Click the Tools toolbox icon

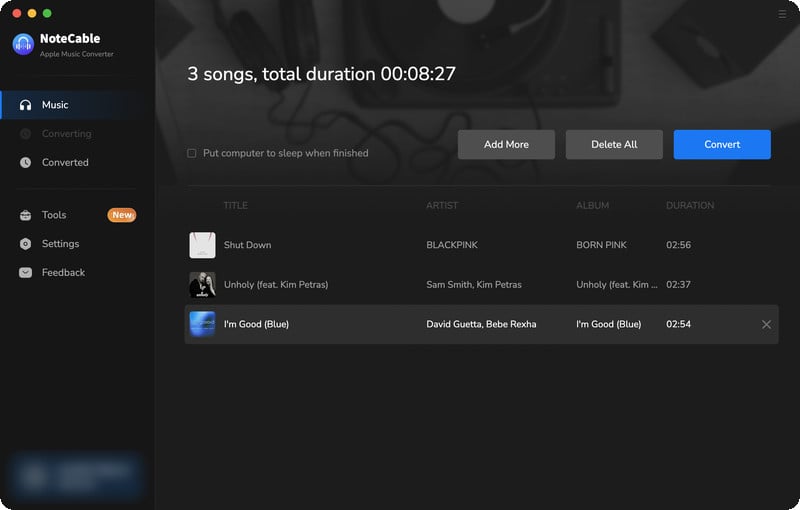(x=26, y=215)
